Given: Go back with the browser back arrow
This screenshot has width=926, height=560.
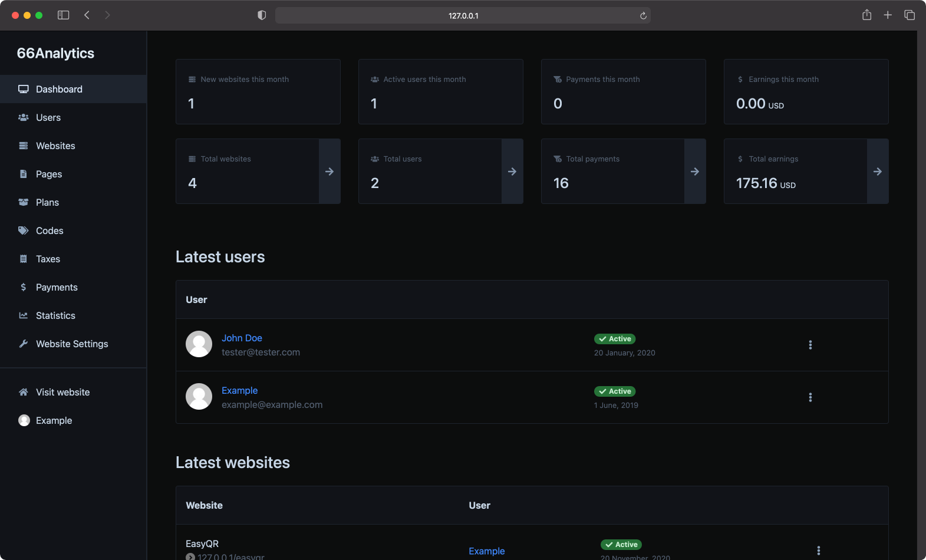Looking at the screenshot, I should 87,15.
